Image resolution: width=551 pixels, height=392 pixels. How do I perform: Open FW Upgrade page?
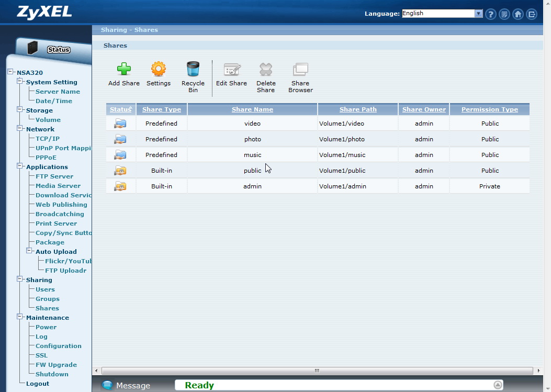tap(56, 365)
